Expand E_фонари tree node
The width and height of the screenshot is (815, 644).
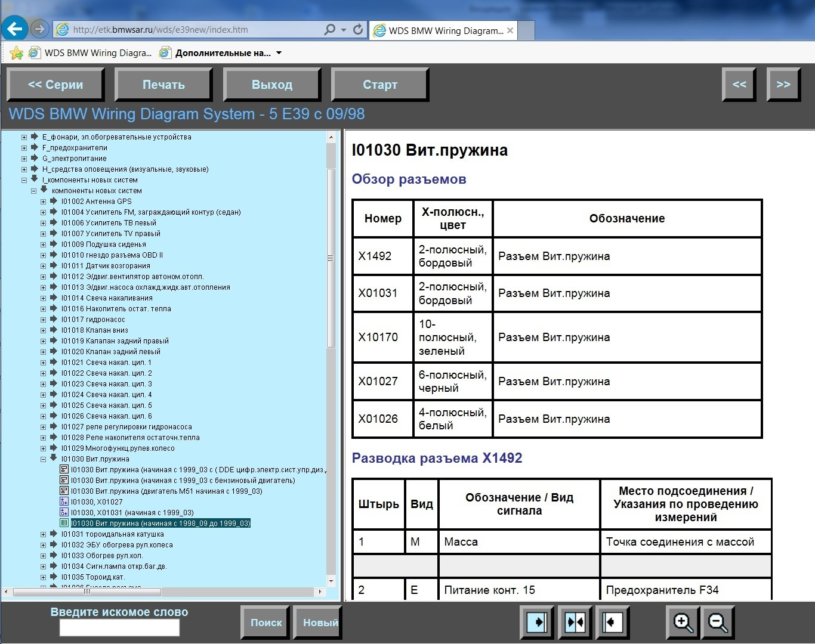[x=24, y=137]
